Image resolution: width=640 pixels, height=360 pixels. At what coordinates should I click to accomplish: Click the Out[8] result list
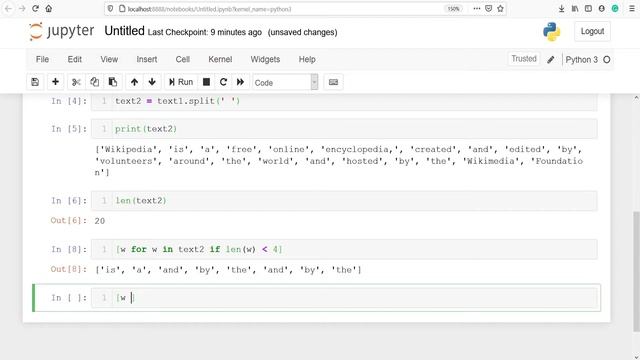(x=228, y=270)
